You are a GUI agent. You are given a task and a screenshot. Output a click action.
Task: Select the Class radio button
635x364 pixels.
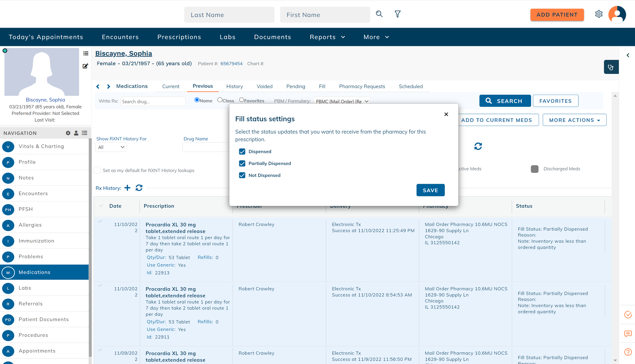[220, 100]
